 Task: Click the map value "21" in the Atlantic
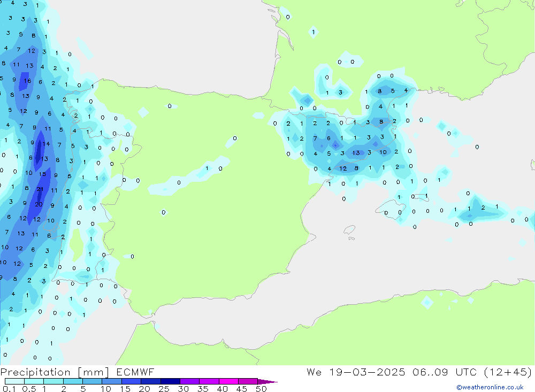(40, 189)
